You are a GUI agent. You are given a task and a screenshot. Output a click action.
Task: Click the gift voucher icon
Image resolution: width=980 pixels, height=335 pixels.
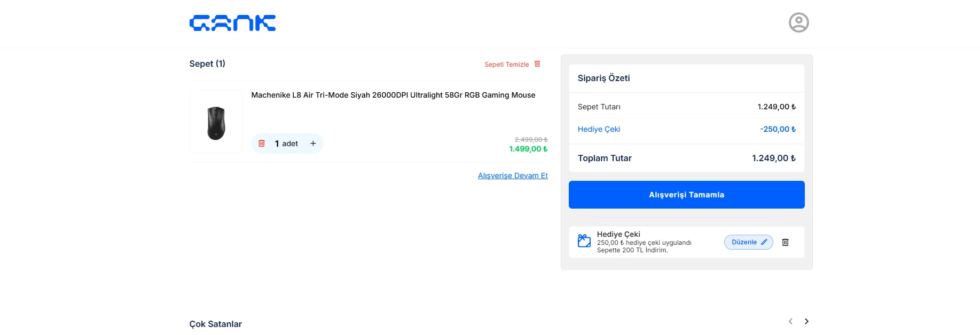click(584, 241)
